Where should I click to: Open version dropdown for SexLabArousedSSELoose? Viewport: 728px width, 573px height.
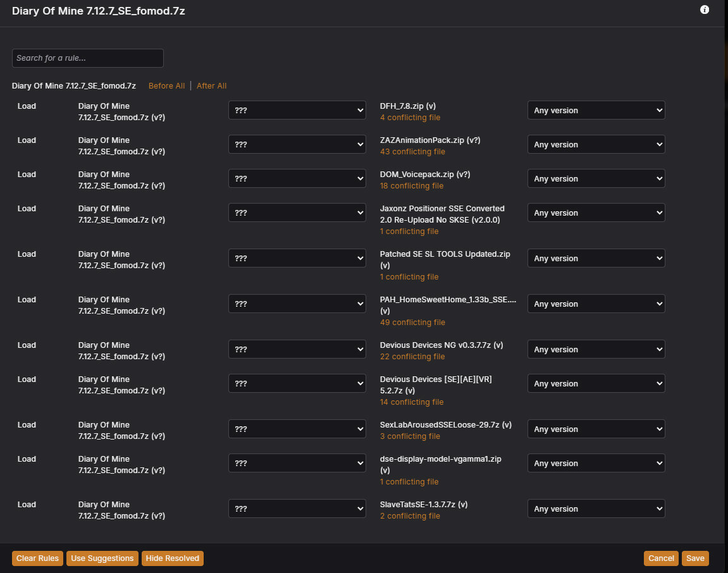[x=596, y=429]
